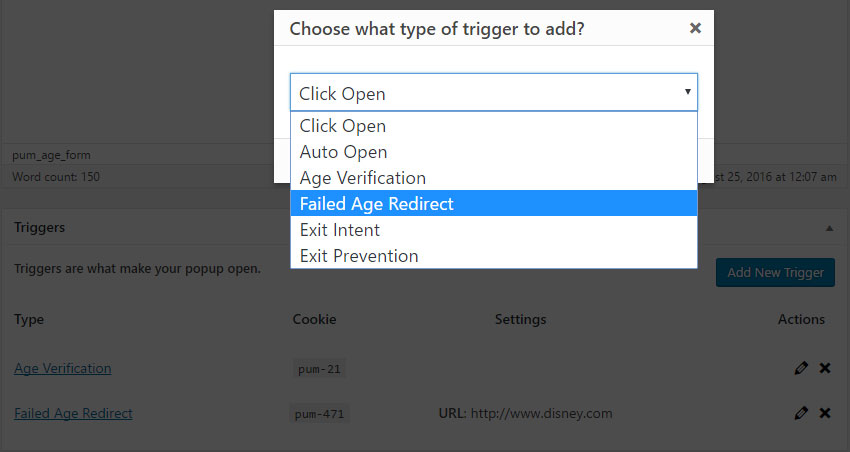Open the trigger type dropdown arrow

[x=687, y=92]
